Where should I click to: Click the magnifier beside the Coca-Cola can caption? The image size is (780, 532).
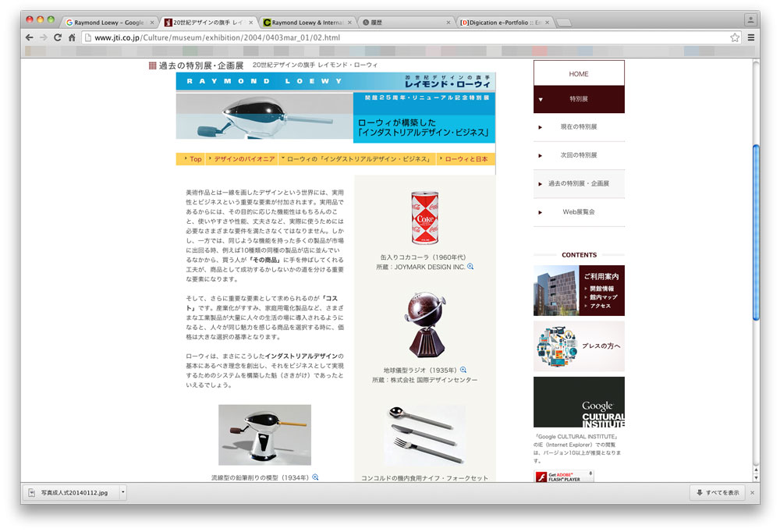(x=470, y=267)
